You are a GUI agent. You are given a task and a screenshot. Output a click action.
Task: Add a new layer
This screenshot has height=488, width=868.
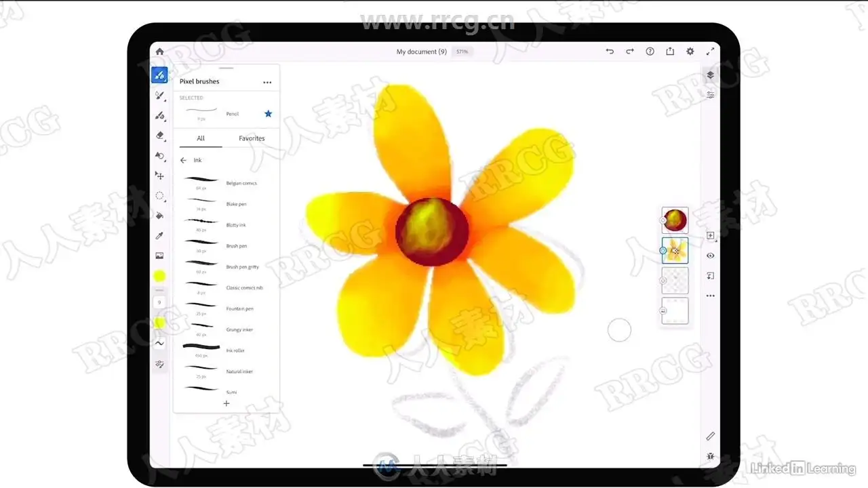pos(711,236)
